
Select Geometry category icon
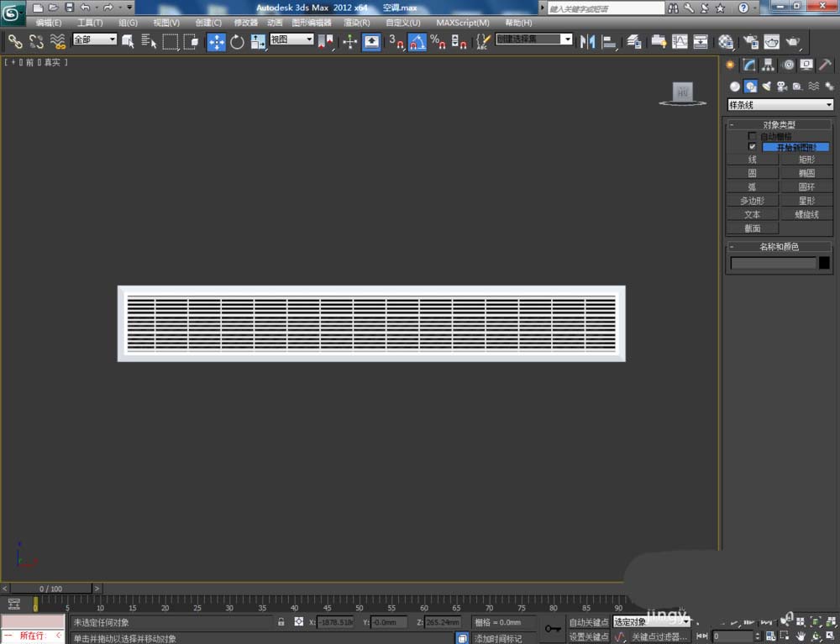click(x=734, y=86)
